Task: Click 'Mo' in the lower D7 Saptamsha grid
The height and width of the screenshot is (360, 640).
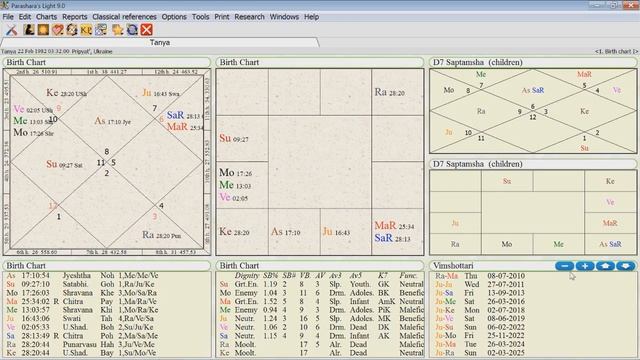Action: [x=507, y=244]
